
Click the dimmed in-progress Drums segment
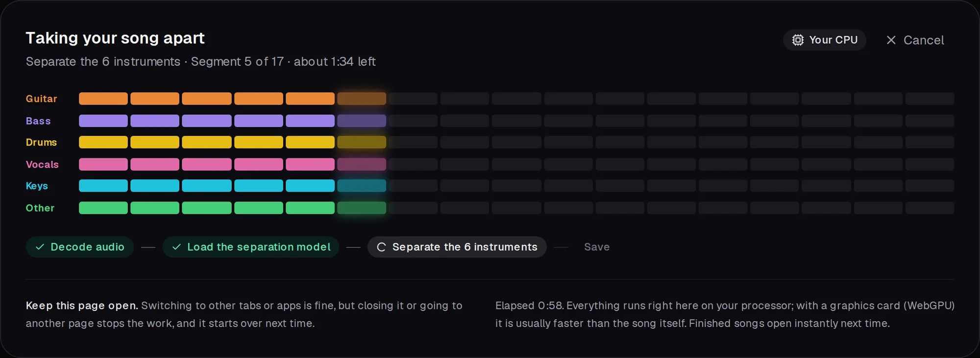pos(362,142)
